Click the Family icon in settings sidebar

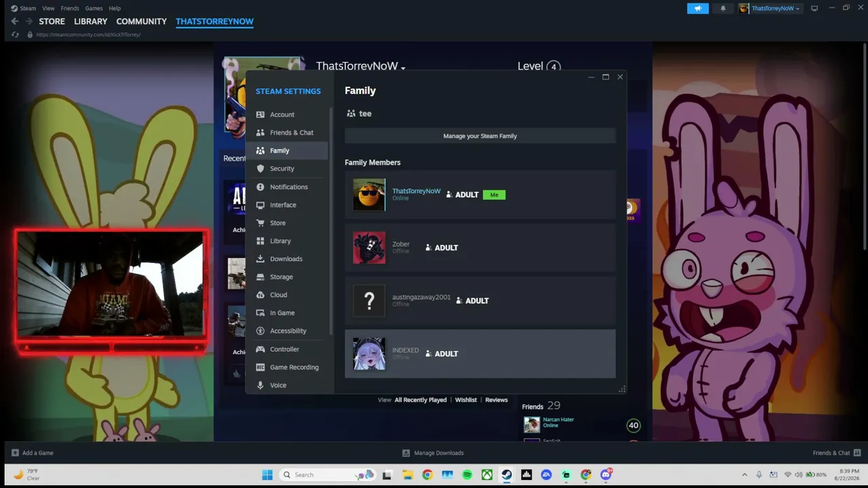click(260, 150)
